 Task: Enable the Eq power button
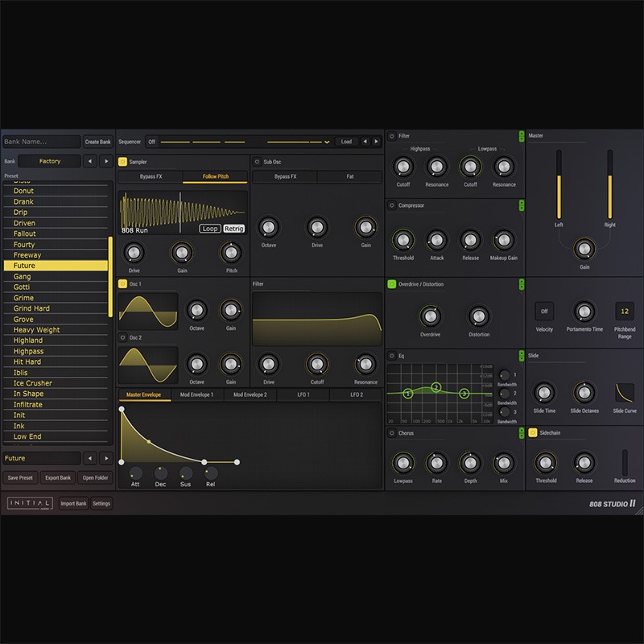click(392, 356)
